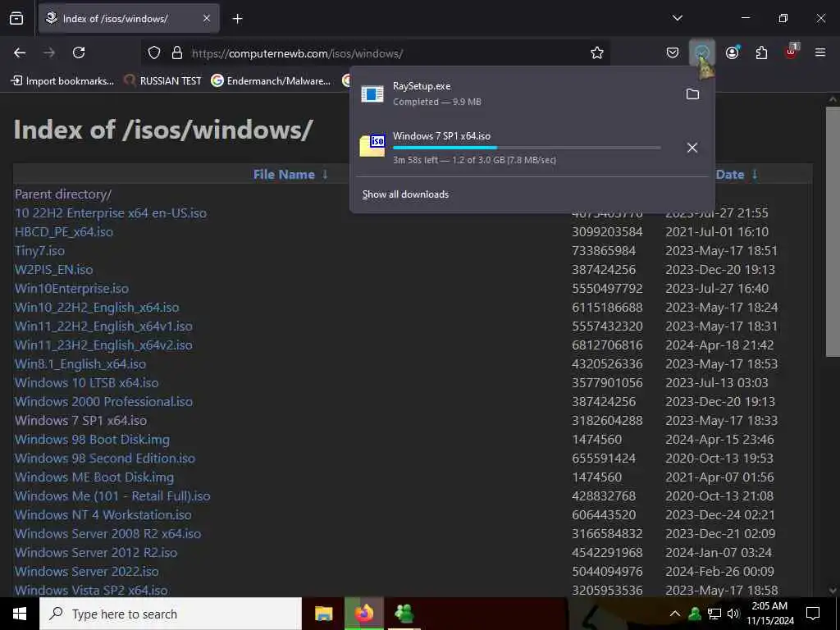Download Win10Enterprise.iso file
This screenshot has width=840, height=630.
[71, 288]
